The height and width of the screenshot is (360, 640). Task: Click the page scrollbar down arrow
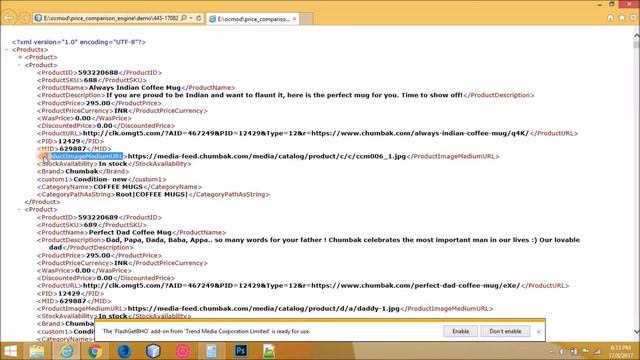(636, 331)
